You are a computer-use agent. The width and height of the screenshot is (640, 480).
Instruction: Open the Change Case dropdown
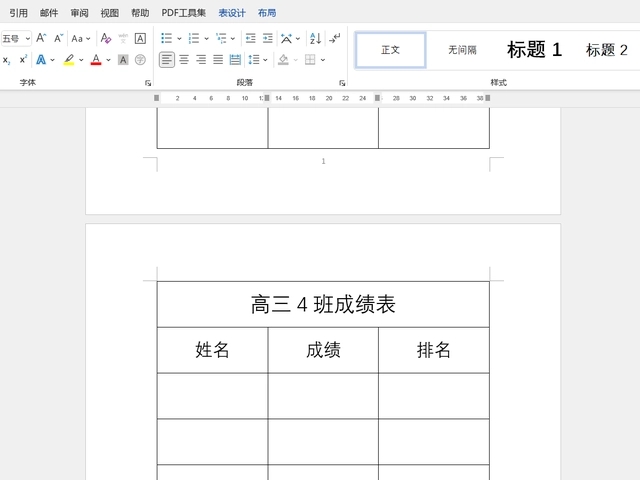coord(81,39)
